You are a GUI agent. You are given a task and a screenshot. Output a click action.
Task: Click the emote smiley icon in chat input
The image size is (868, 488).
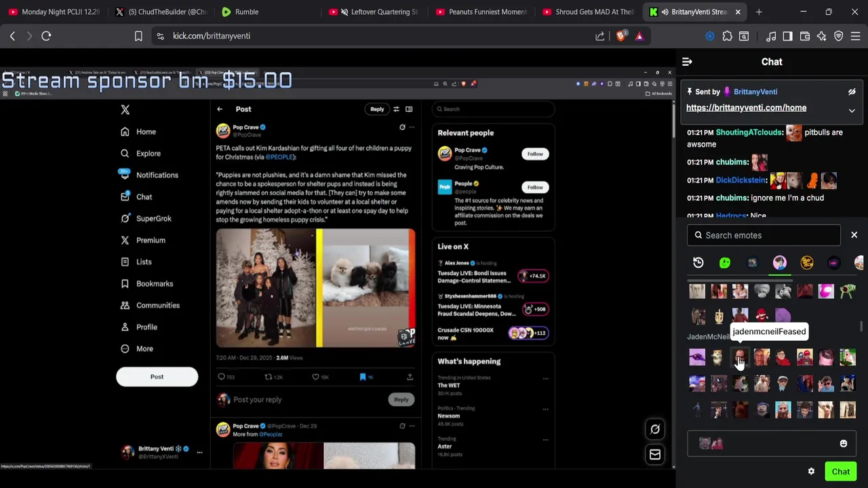pyautogui.click(x=844, y=444)
